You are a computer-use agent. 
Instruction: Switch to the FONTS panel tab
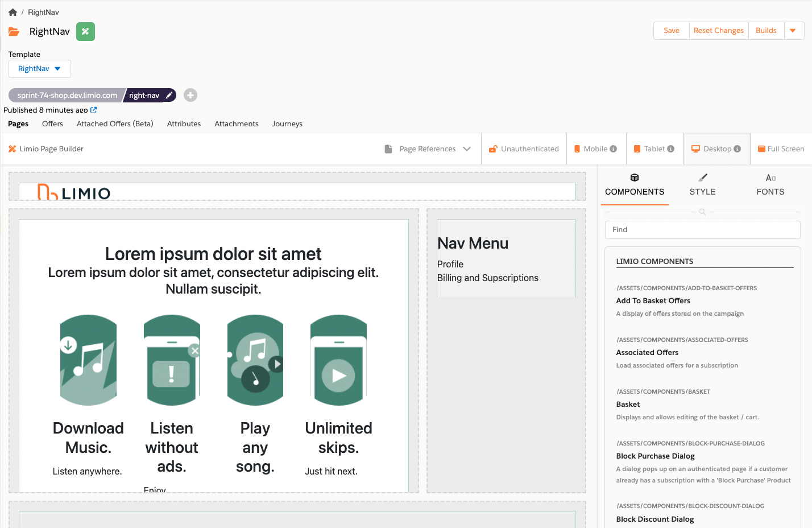pyautogui.click(x=770, y=185)
